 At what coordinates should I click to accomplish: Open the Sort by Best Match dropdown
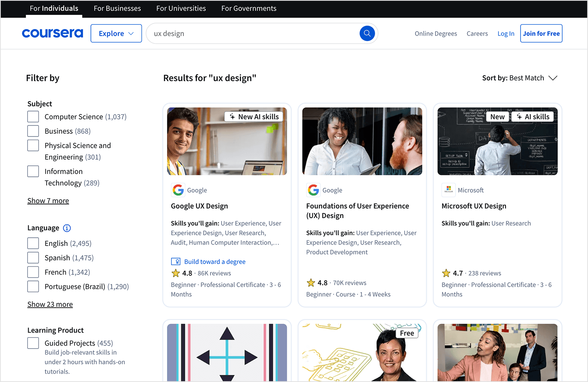point(520,78)
